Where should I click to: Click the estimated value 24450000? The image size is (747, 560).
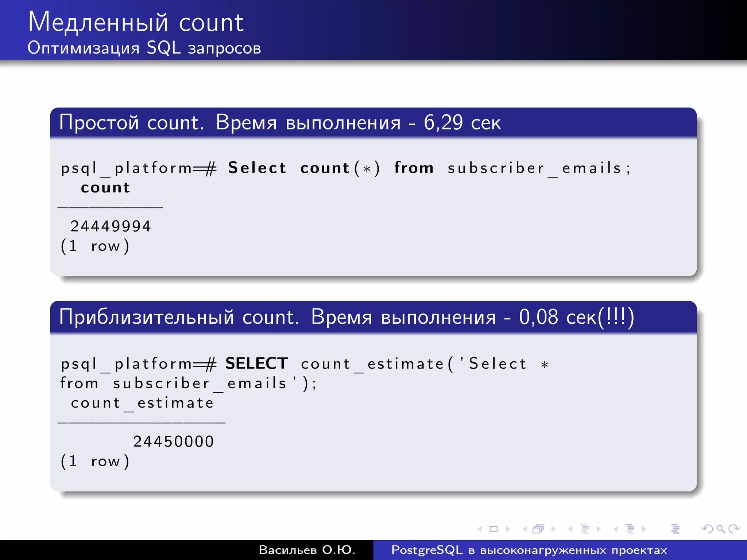[x=173, y=442]
